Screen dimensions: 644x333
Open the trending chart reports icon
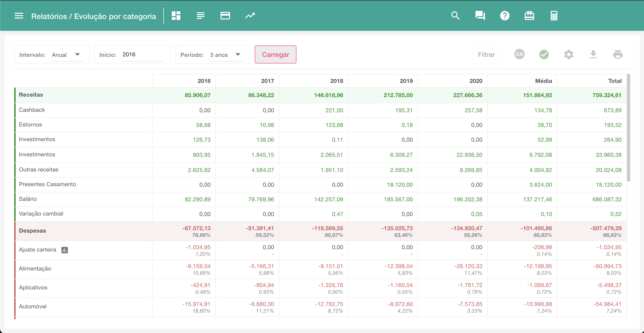click(x=250, y=16)
